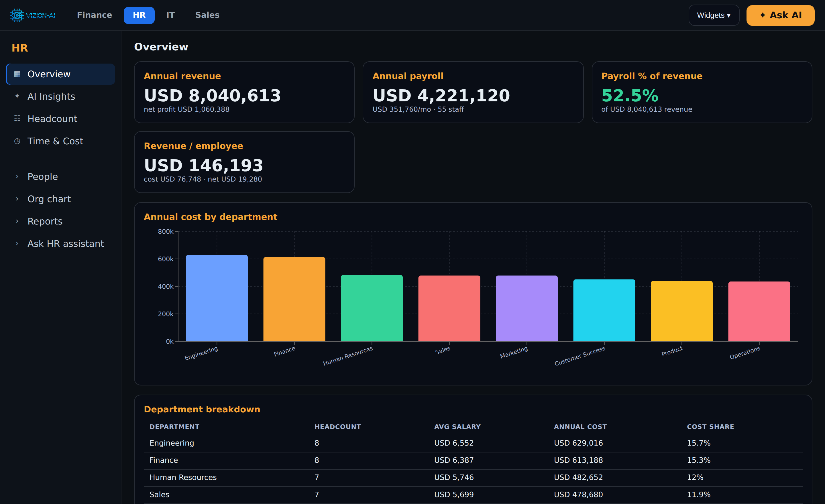The image size is (825, 504).
Task: Click the Time & Cost clock icon
Action: 17,141
